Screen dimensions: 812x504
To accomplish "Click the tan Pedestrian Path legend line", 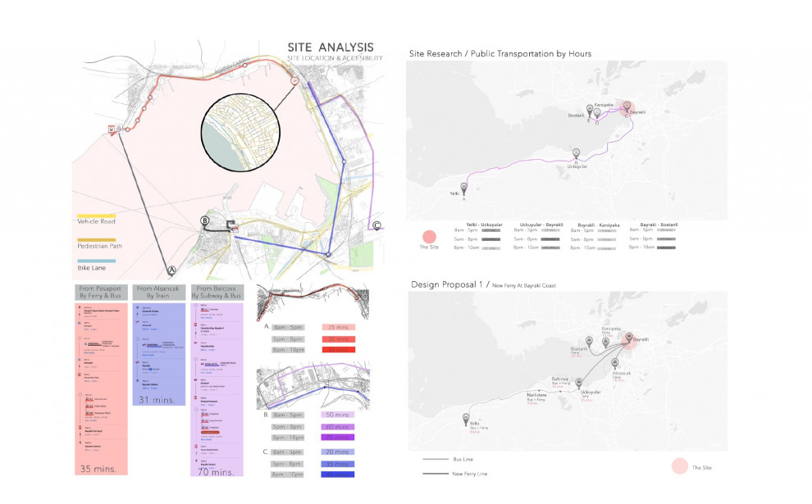I will pyautogui.click(x=96, y=240).
